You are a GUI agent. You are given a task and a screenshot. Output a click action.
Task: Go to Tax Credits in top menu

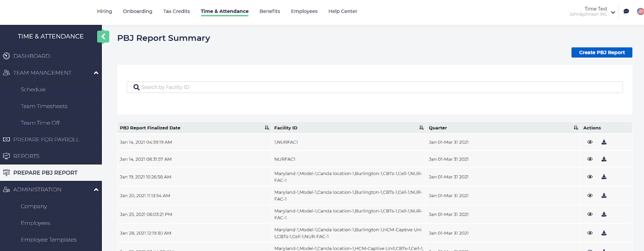(176, 11)
